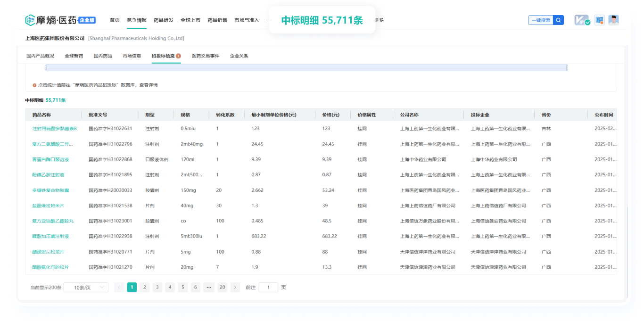Click approval number 国药准字H20030033
Viewport: 644px width, 321px height.
(x=110, y=190)
